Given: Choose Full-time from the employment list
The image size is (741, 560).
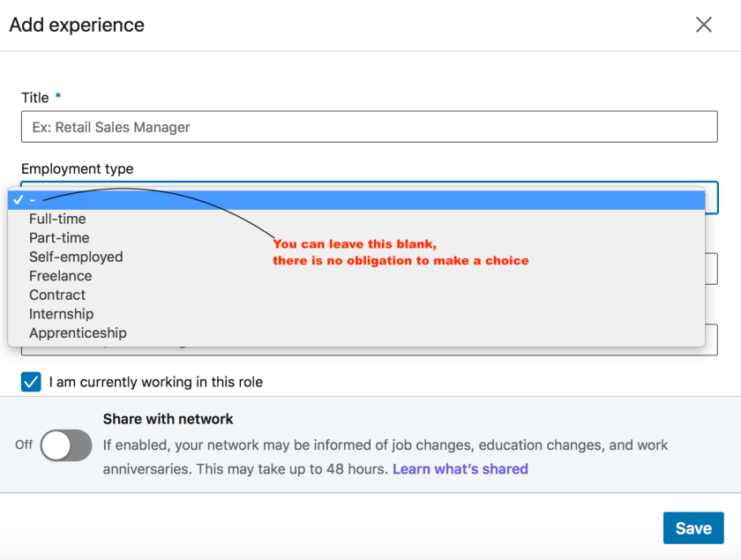Looking at the screenshot, I should (57, 219).
